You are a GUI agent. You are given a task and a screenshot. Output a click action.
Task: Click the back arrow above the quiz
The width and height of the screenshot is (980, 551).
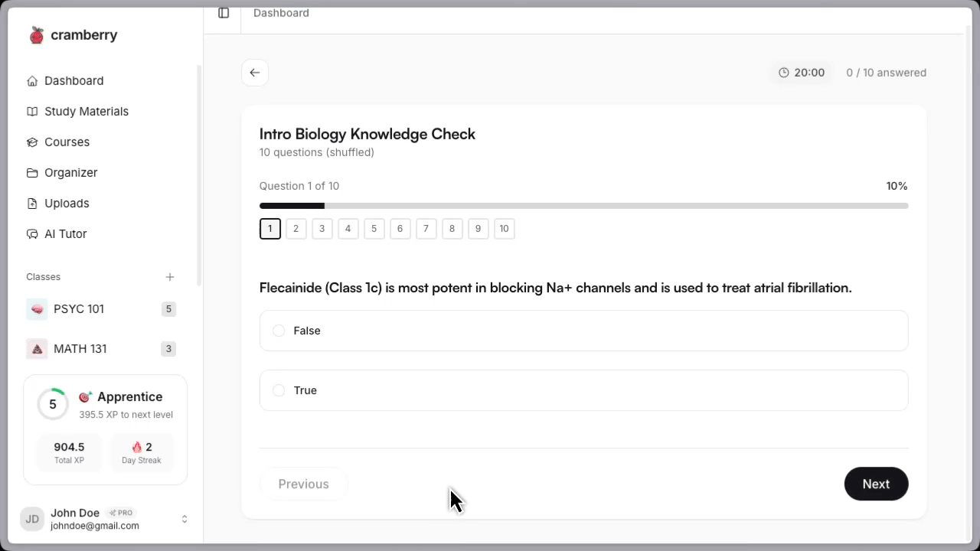(x=255, y=72)
